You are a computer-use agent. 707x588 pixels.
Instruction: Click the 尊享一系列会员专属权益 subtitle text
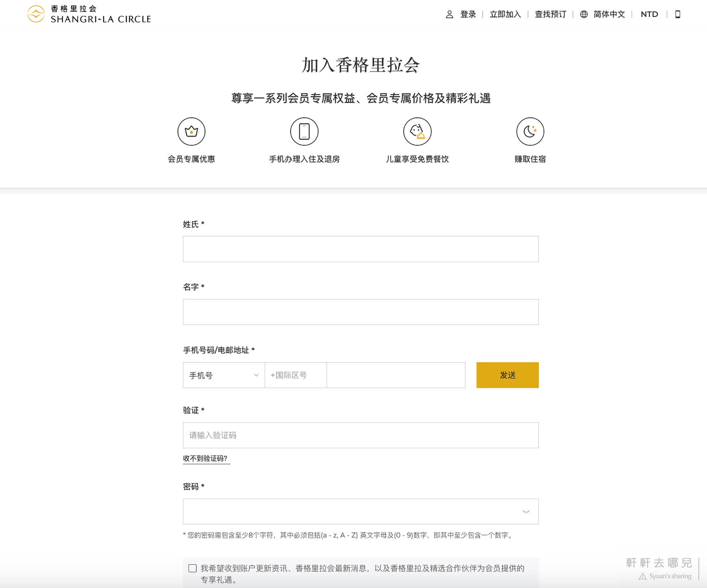[x=361, y=98]
